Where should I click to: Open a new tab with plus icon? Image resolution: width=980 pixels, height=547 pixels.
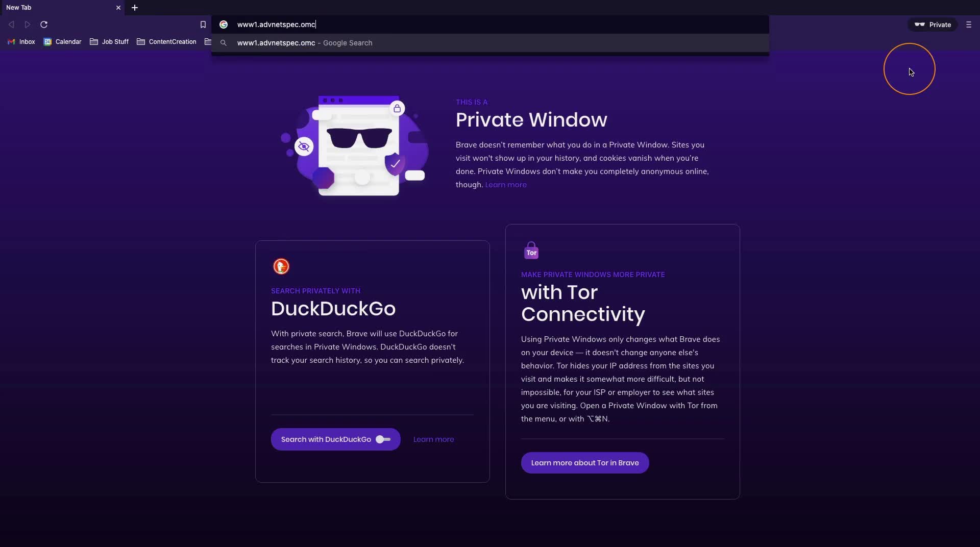[x=135, y=8]
